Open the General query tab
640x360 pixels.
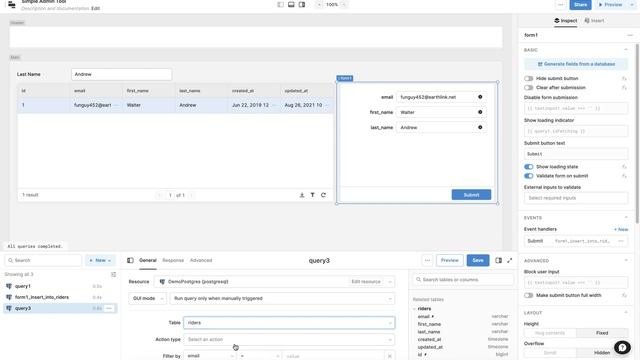click(148, 260)
